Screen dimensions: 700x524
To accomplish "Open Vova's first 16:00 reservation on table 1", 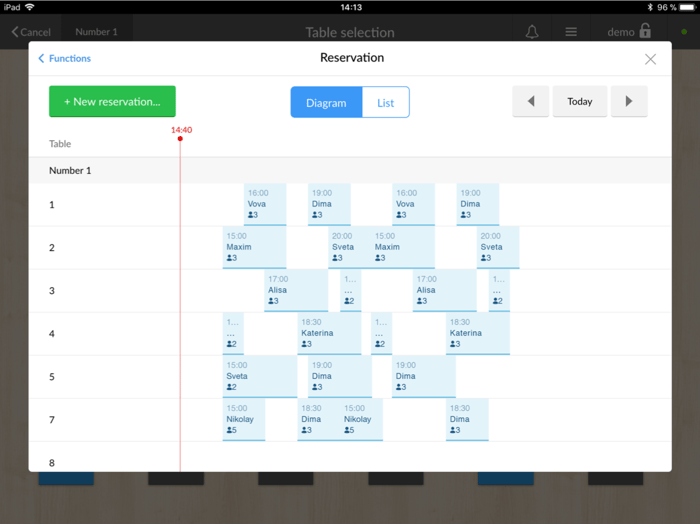I will pos(265,204).
